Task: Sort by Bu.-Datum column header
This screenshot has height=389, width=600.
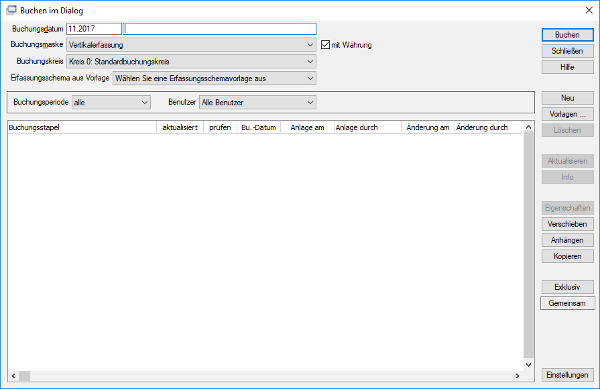Action: [259, 127]
